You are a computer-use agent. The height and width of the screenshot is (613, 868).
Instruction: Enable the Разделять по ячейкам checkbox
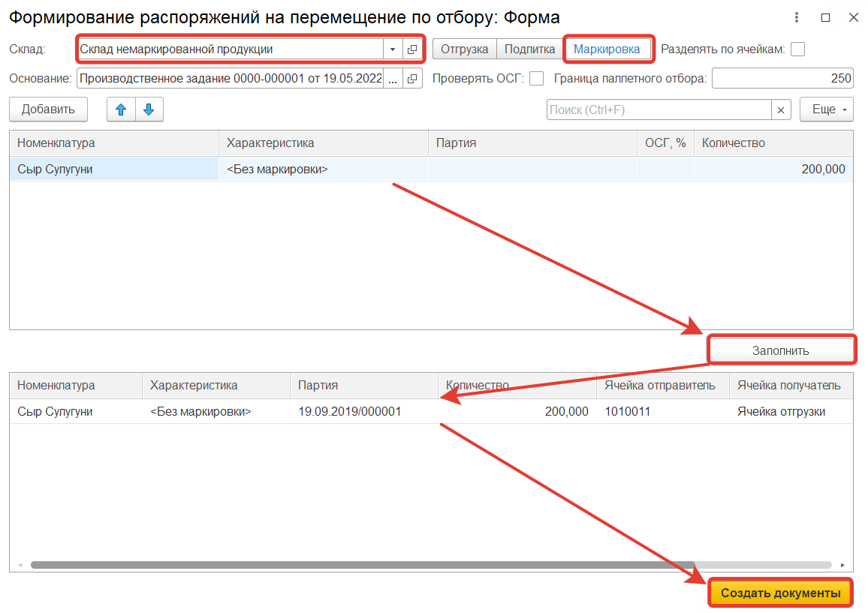click(797, 50)
